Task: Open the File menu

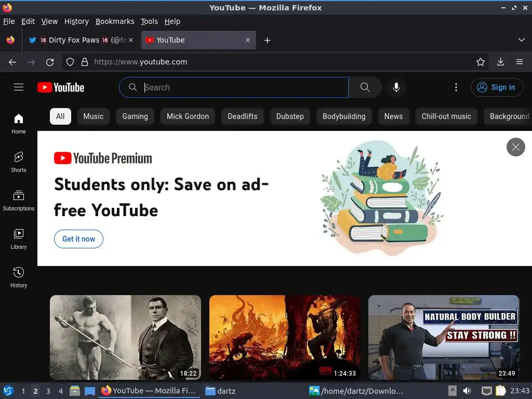Action: (9, 21)
